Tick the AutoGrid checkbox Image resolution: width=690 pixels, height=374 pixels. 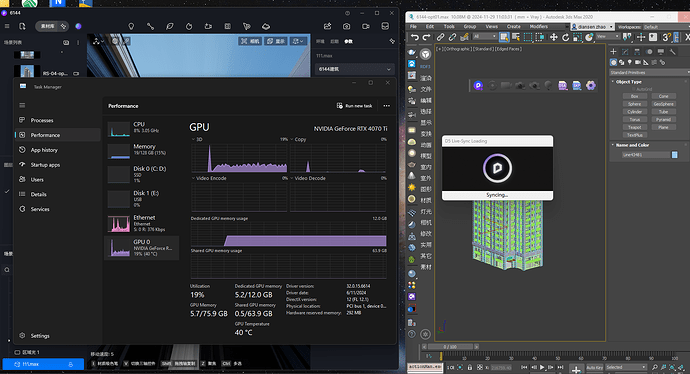pos(634,89)
